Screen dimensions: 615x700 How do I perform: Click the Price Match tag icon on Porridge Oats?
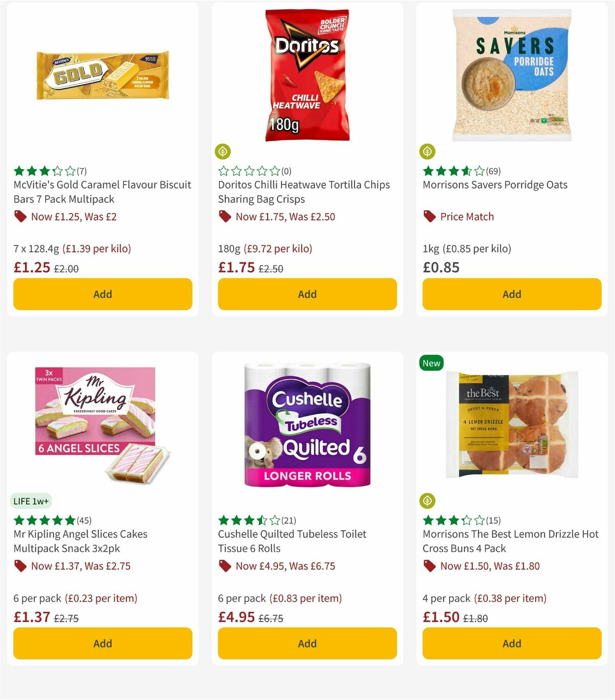tap(429, 217)
